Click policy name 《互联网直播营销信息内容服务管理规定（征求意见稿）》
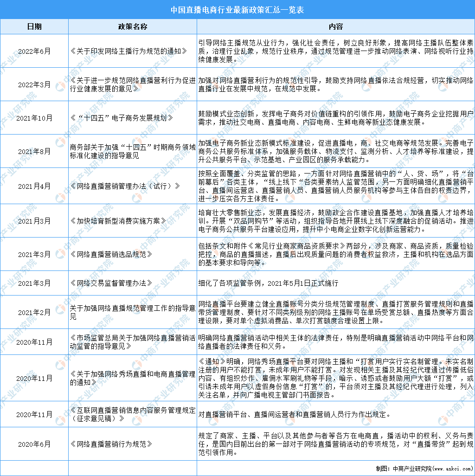475x476 pixels. click(x=133, y=414)
